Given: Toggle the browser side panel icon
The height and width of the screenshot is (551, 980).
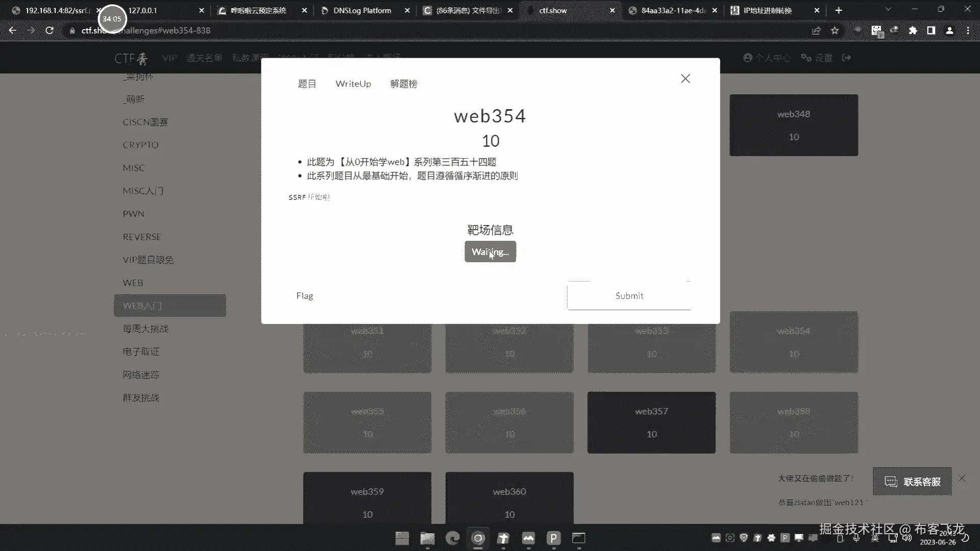Looking at the screenshot, I should [931, 31].
